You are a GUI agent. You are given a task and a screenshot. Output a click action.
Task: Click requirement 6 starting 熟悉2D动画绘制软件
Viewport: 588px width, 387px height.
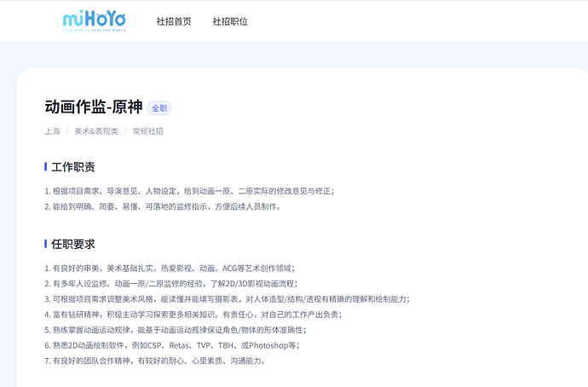point(172,345)
